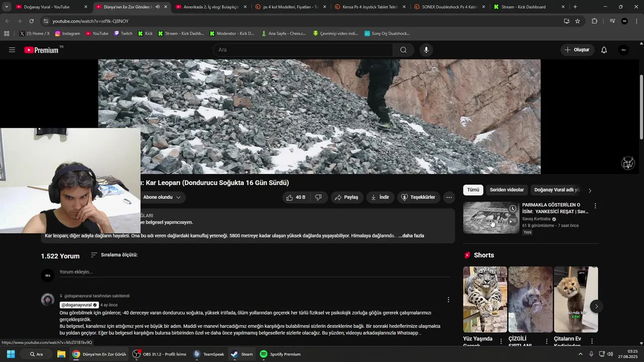This screenshot has height=362, width=644.
Task: Open options for Yüz Yaşında Short
Action: pyautogui.click(x=501, y=341)
